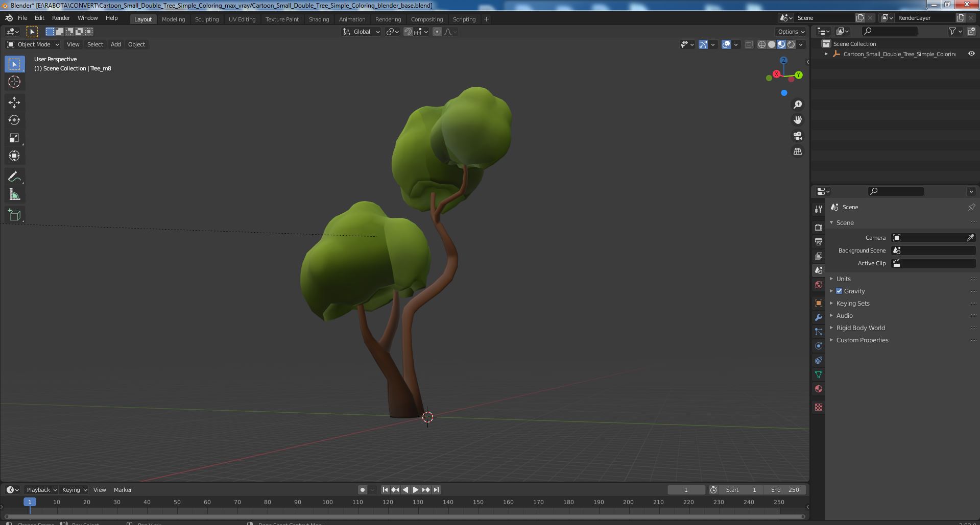Viewport: 980px width, 525px height.
Task: Select the Rotate tool
Action: point(14,120)
